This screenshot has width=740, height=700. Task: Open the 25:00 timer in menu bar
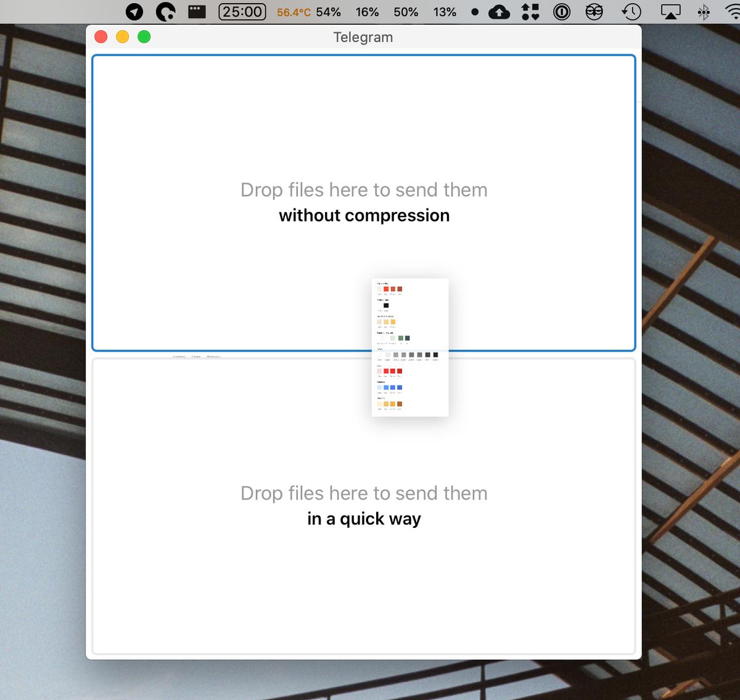coord(242,12)
